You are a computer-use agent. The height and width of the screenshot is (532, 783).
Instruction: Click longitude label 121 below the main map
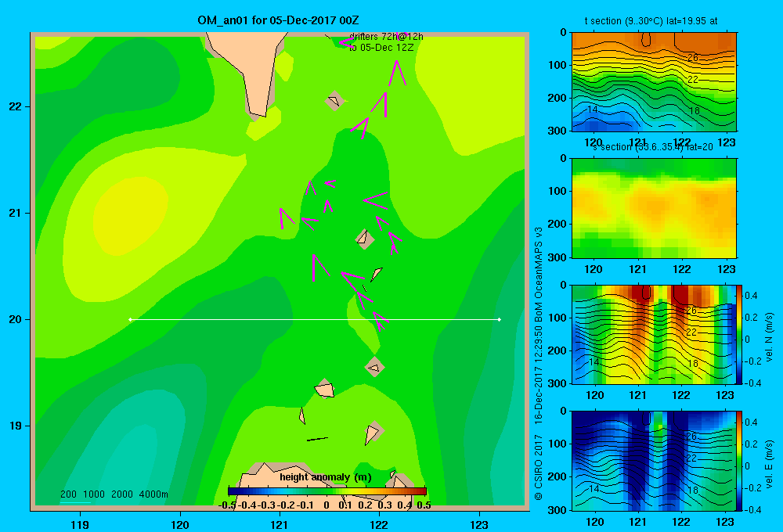coord(280,524)
